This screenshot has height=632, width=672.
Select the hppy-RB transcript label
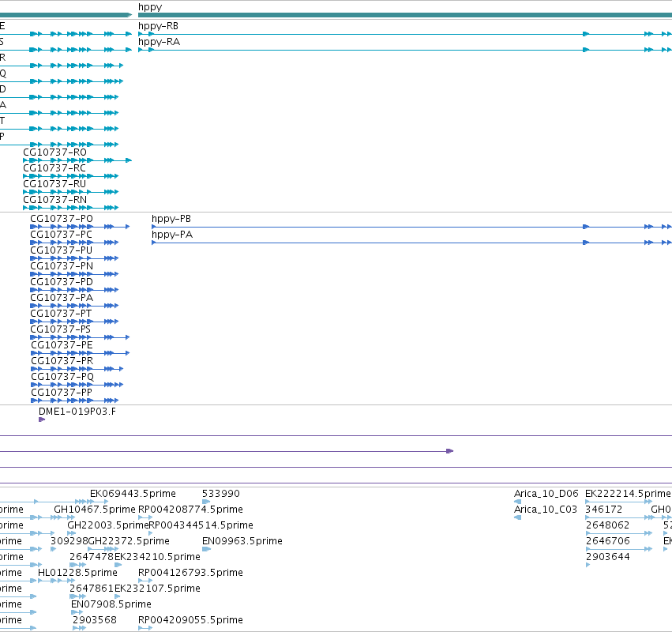(158, 26)
